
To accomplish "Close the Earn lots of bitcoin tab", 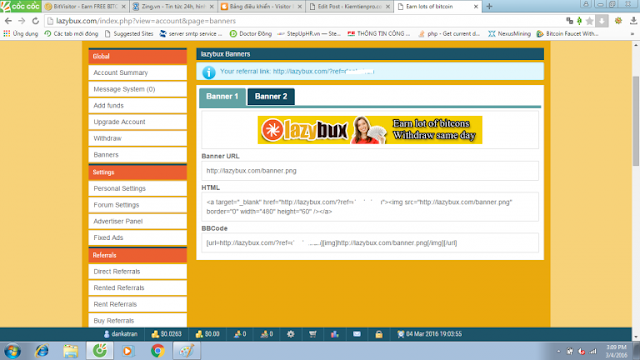I will coord(476,7).
